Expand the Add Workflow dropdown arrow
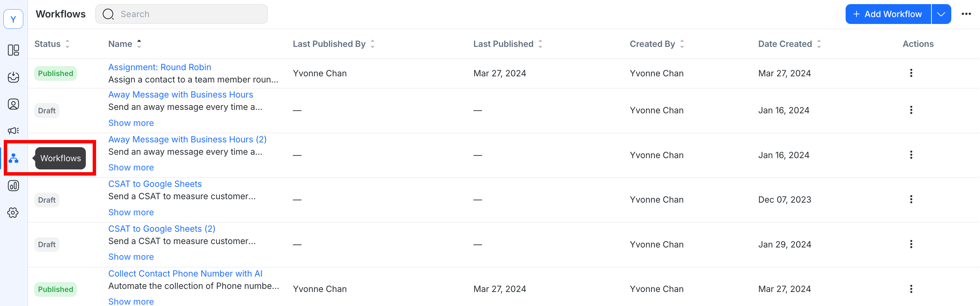Screen dimensions: 980x306 point(941,14)
